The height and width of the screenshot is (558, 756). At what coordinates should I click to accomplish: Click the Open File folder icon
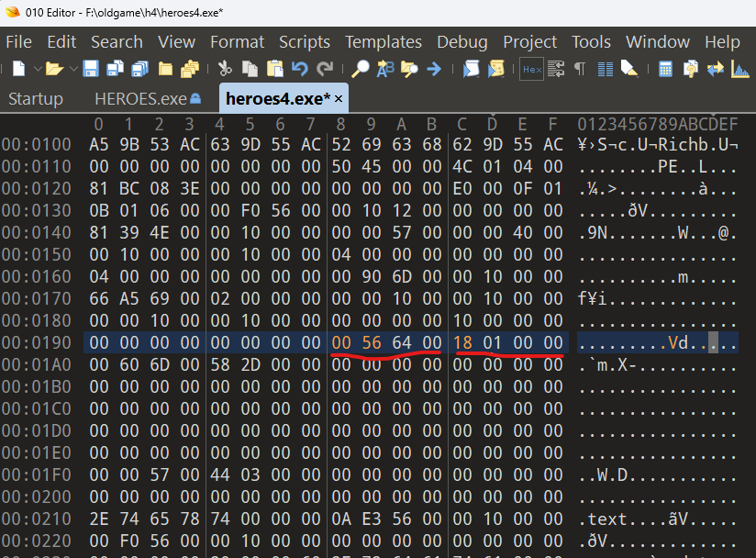(x=54, y=69)
